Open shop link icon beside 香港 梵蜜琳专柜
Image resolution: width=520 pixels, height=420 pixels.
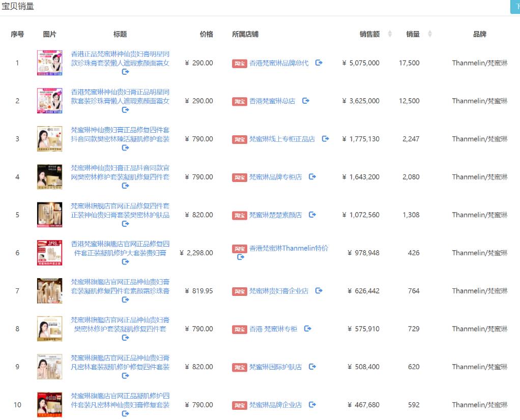(308, 328)
